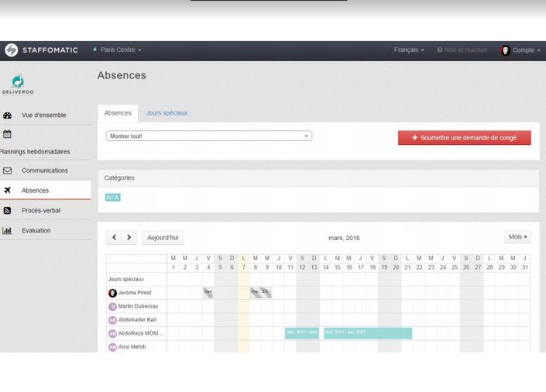The image size is (546, 392).
Task: Open the weekly planning calendar icon
Action: pos(7,133)
